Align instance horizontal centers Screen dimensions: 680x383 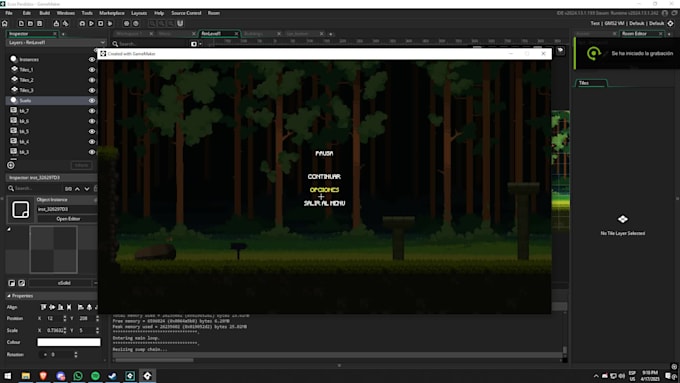tap(52, 307)
